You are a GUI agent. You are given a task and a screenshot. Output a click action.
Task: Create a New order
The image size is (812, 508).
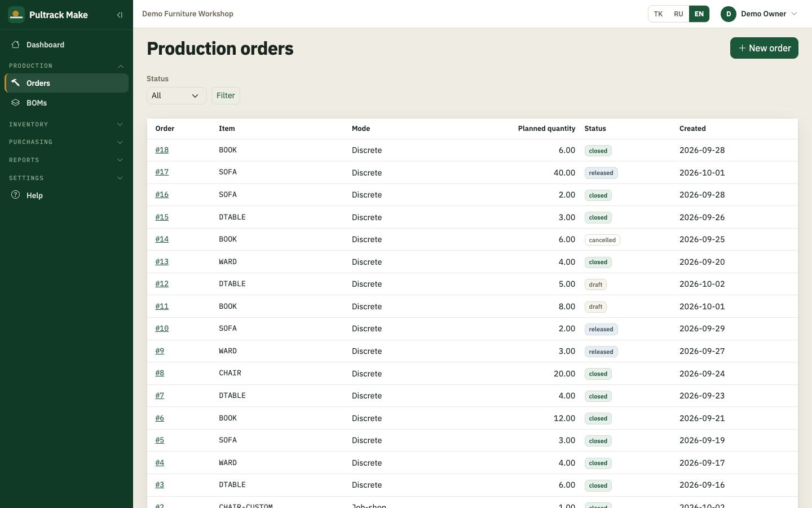click(x=764, y=48)
